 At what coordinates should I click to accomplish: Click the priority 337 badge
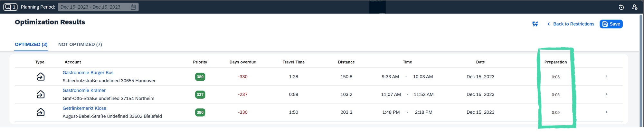(x=200, y=94)
